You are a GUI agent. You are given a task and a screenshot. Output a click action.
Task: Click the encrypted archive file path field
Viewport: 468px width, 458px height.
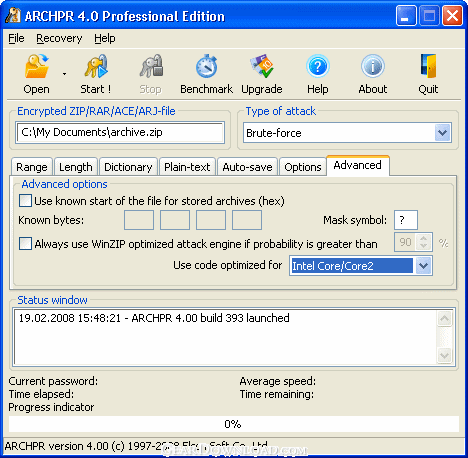click(x=120, y=132)
